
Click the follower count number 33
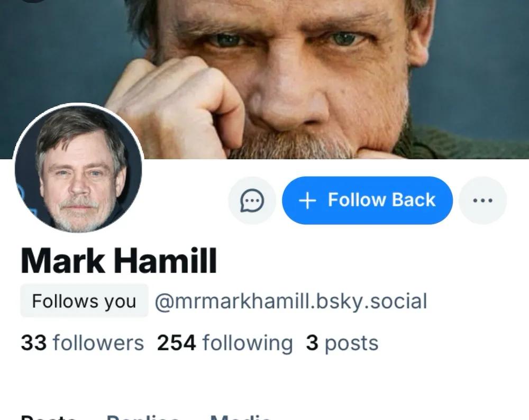click(34, 343)
